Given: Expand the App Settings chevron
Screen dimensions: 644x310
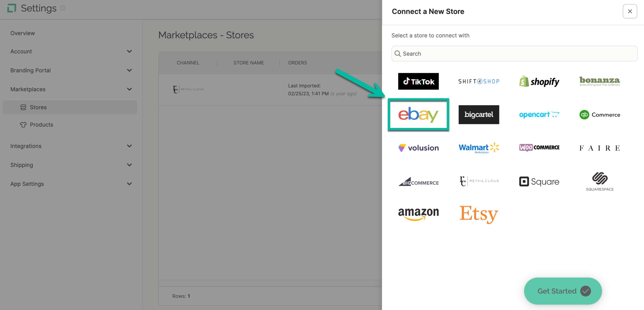Looking at the screenshot, I should pyautogui.click(x=129, y=184).
